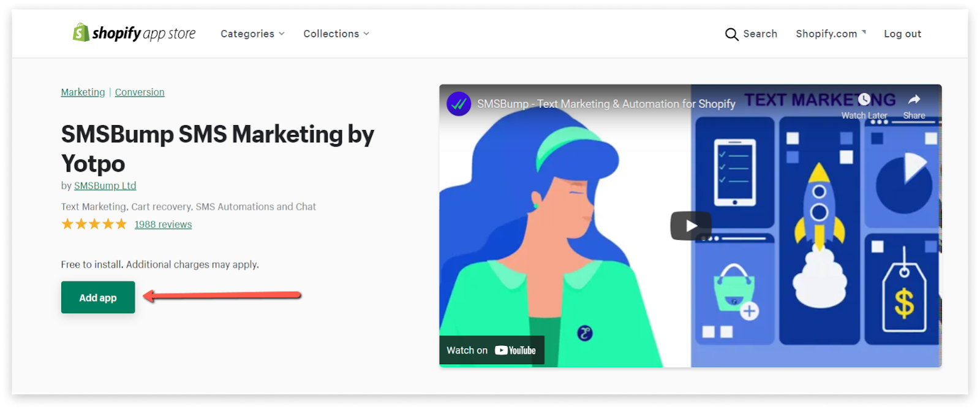Click the Search magnifier icon

tap(731, 34)
